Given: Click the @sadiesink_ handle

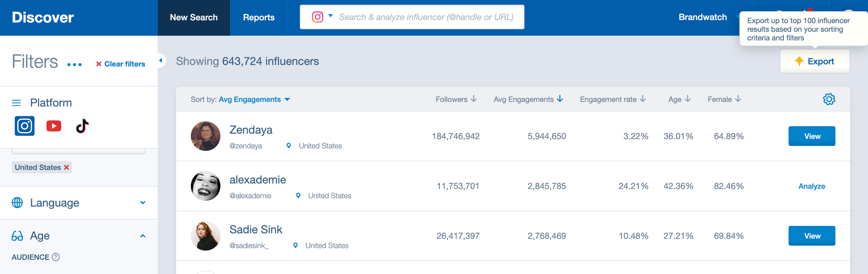Looking at the screenshot, I should [249, 246].
